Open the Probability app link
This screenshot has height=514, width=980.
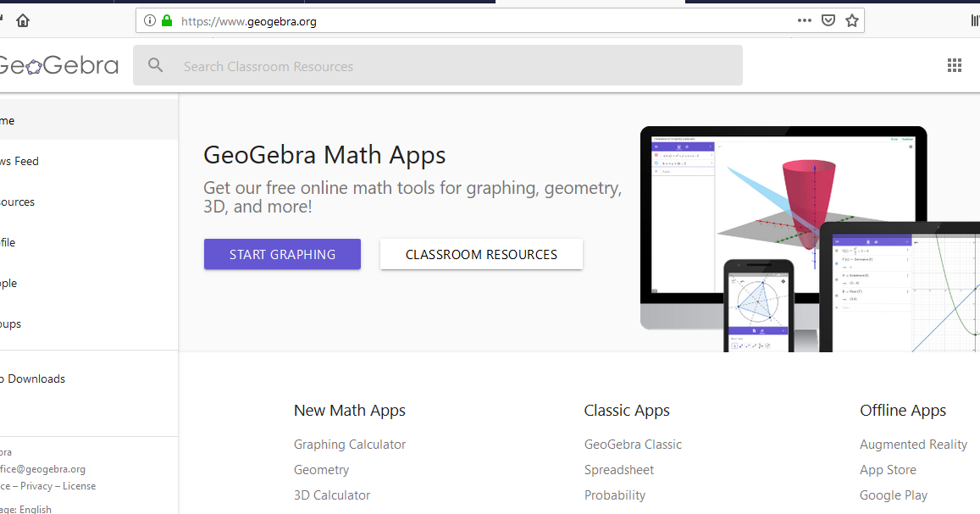tap(615, 495)
